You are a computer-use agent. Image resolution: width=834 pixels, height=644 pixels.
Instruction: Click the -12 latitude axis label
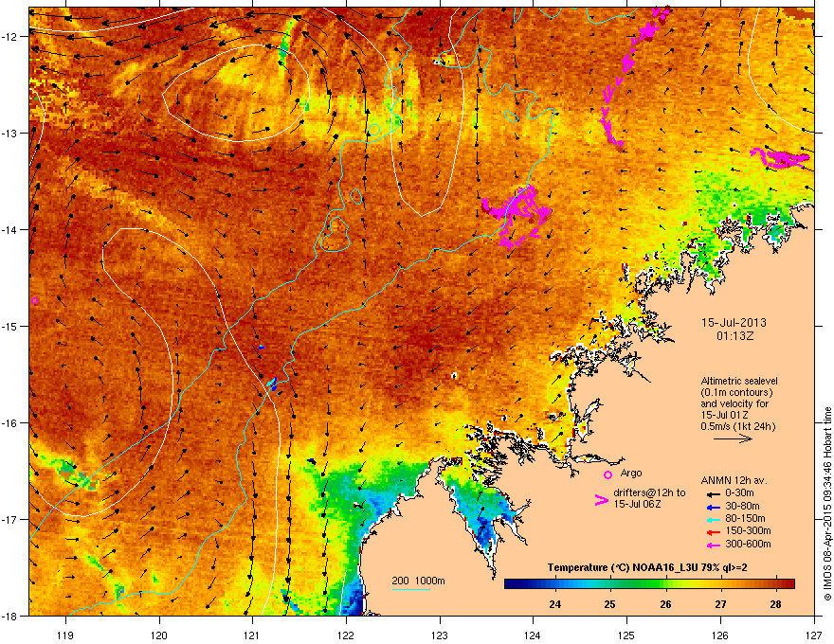click(x=9, y=36)
